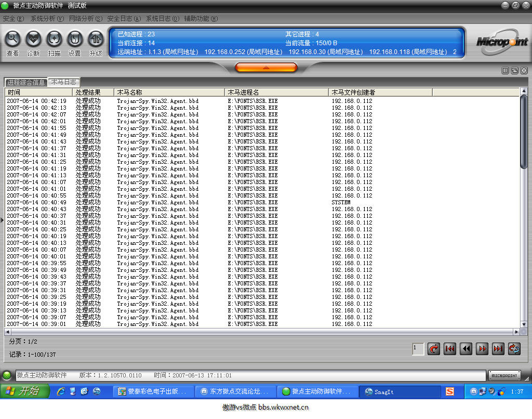Screen dimensions: 532x419
Task: Expand the left side panel arrow
Action: click(x=2, y=220)
